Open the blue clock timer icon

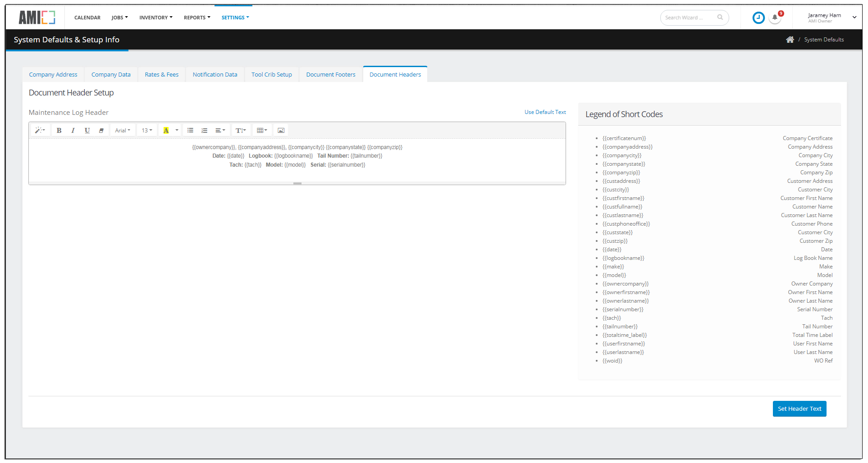758,18
